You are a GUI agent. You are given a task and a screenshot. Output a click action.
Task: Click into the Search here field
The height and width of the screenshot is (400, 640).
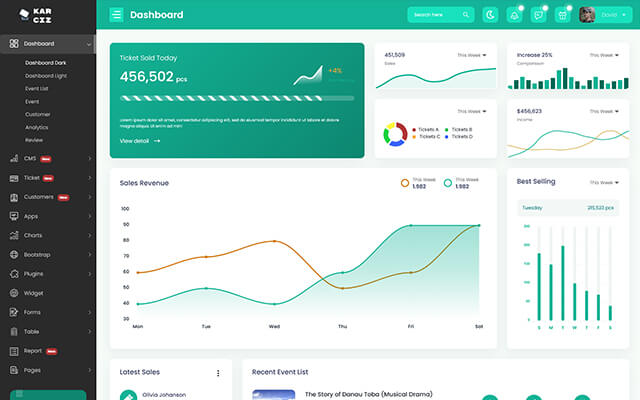(x=434, y=15)
